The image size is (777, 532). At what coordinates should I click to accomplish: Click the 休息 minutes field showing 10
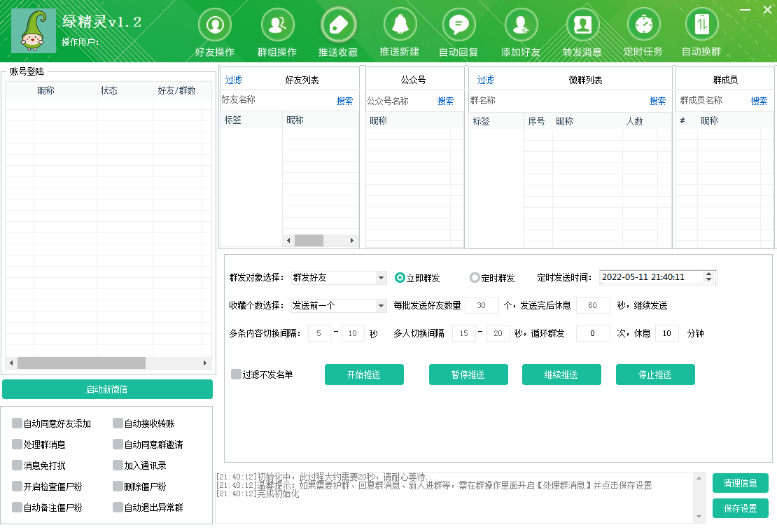coord(667,333)
